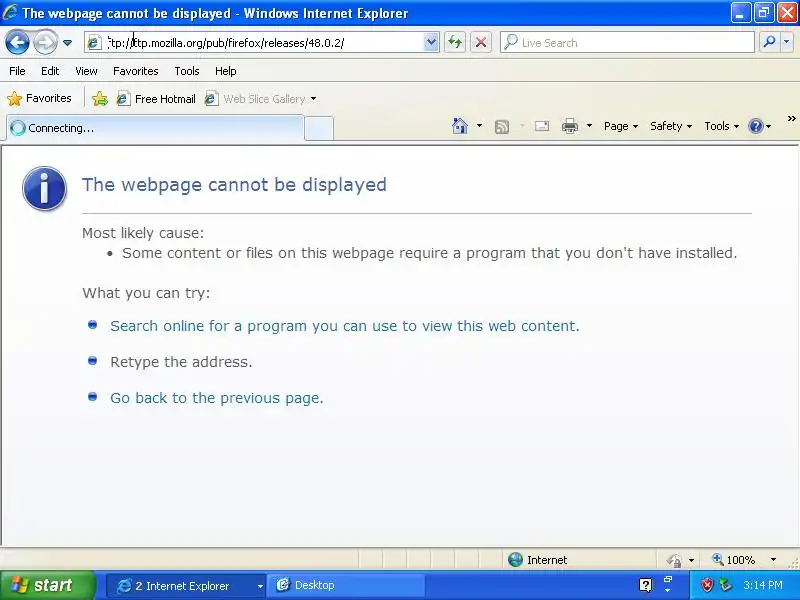Click The webpage cannot be displayed heading
Screen dimensions: 800x600
[235, 185]
